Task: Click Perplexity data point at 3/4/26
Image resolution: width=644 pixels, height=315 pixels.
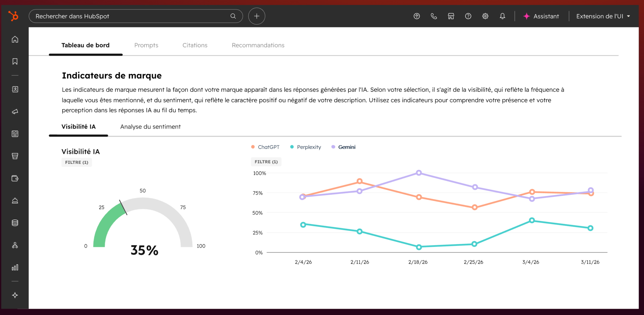Action: 532,220
